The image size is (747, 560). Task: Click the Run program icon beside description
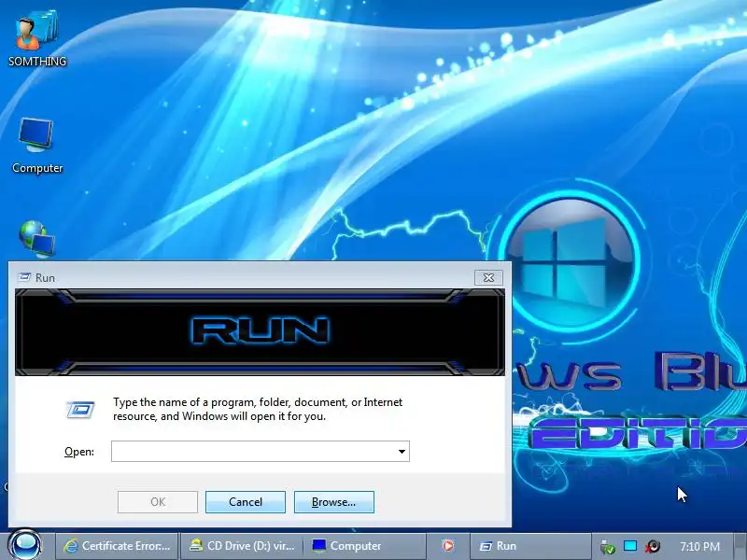tap(80, 410)
